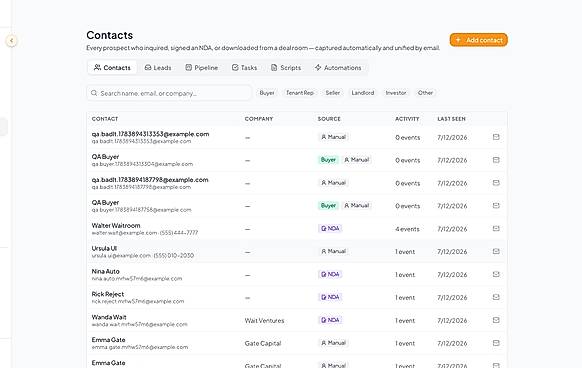Click the NDA source badge for Walter Waitroom
The height and width of the screenshot is (368, 582).
tap(330, 229)
